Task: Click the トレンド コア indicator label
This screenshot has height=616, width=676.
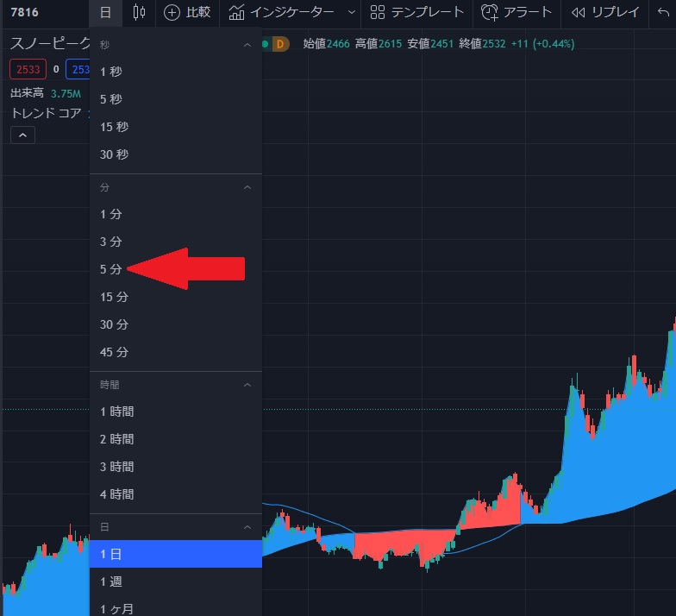Action: click(47, 114)
